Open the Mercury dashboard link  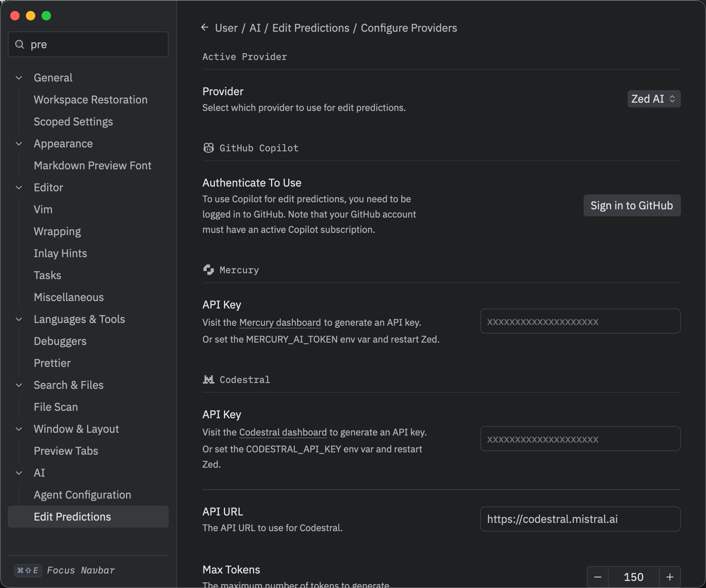[x=280, y=323]
